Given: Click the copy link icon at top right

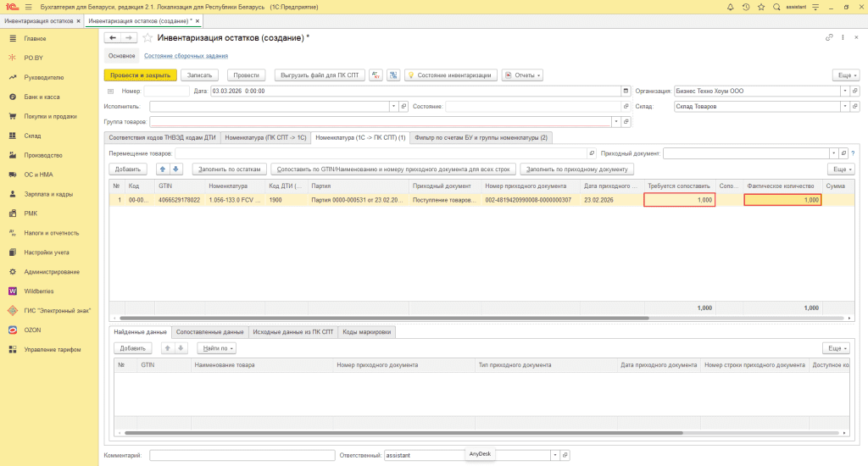Looking at the screenshot, I should pos(829,38).
